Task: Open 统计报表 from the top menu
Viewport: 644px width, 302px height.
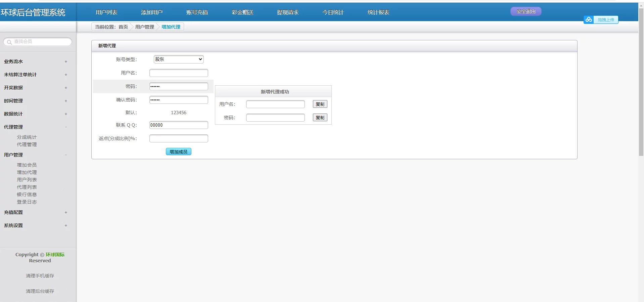Action: pos(378,12)
